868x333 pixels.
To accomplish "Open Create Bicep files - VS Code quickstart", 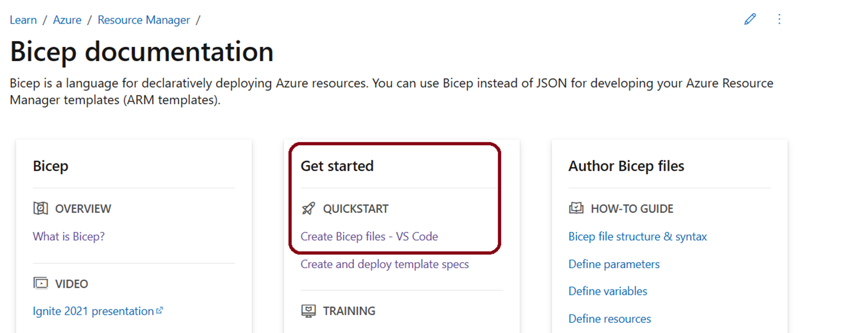I will [x=369, y=236].
